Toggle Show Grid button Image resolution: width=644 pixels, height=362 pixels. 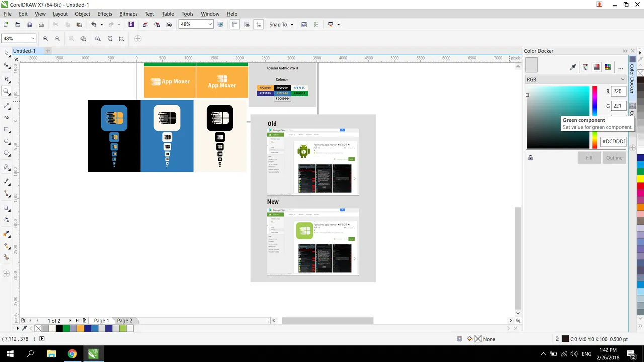tap(247, 24)
